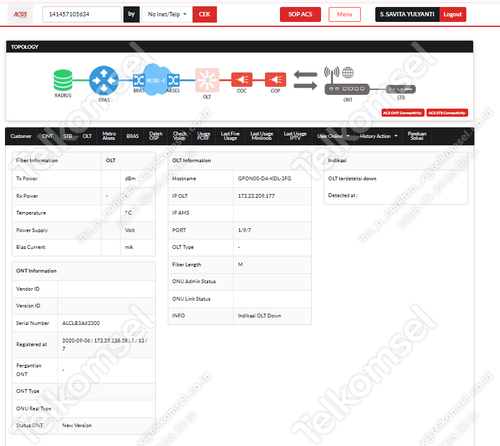
Task: Click the search number input field
Action: click(82, 14)
